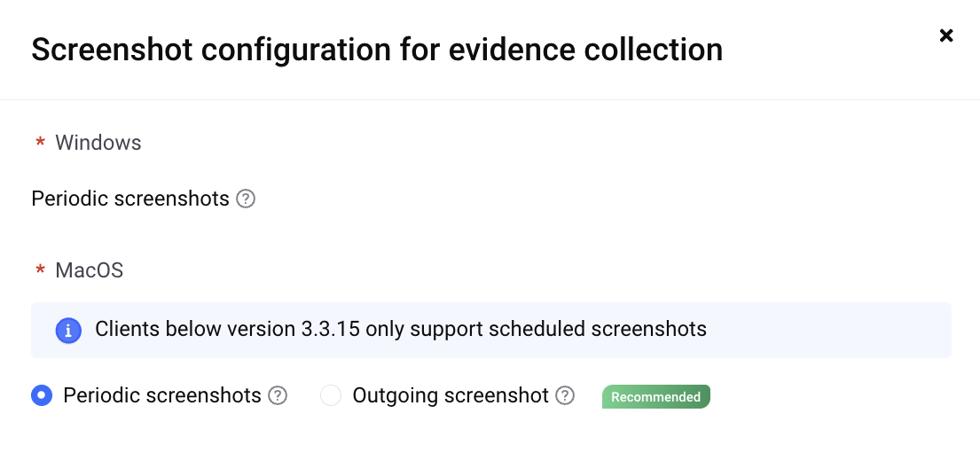The image size is (980, 468).
Task: Click 'Clients below version' text in banner
Action: [x=196, y=329]
